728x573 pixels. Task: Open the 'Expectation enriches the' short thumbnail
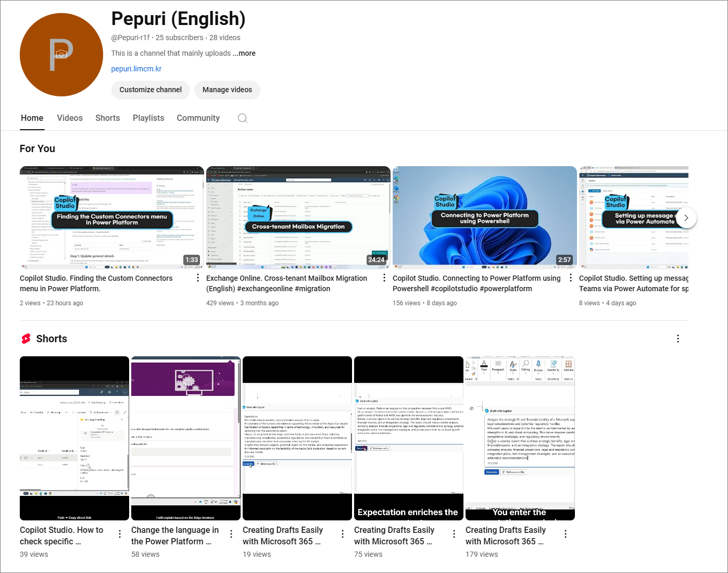pyautogui.click(x=409, y=438)
